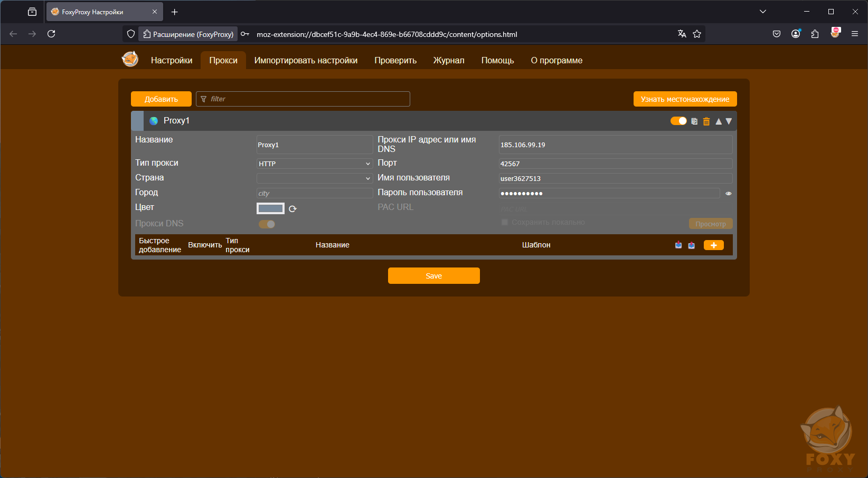Collapse the Proxy1 header row

tap(434, 121)
